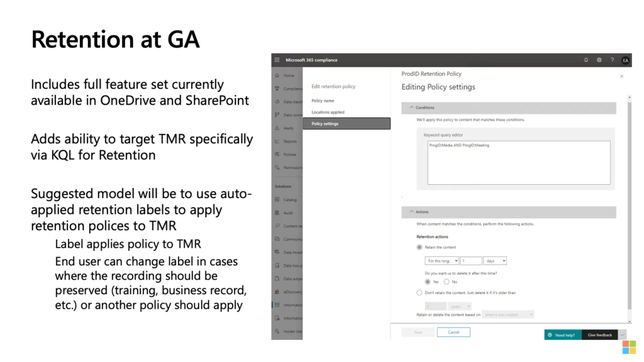This screenshot has width=644, height=362.
Task: Click the Cancel button
Action: (453, 332)
